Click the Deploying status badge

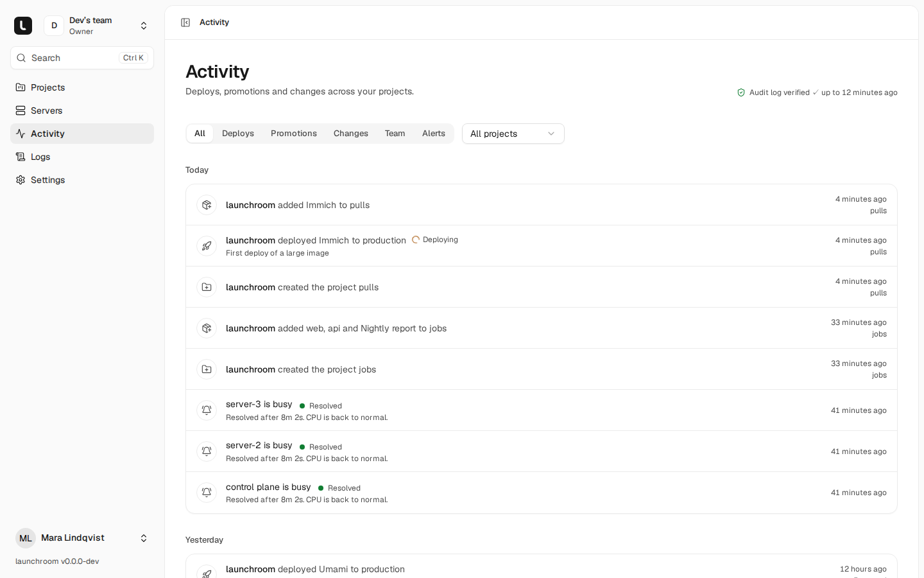435,240
